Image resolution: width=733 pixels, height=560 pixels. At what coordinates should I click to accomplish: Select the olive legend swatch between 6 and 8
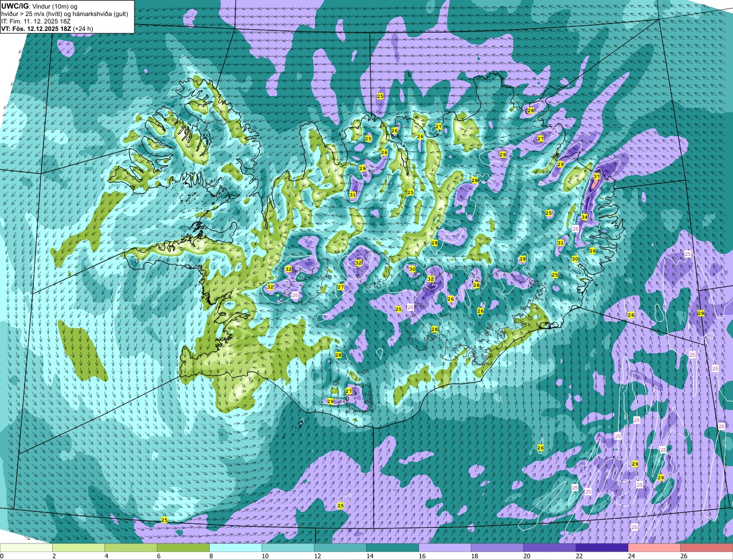coord(183,548)
